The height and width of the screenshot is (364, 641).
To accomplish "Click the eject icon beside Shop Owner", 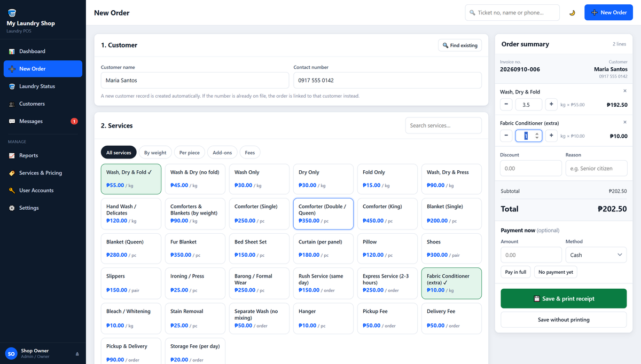I will 77,354.
